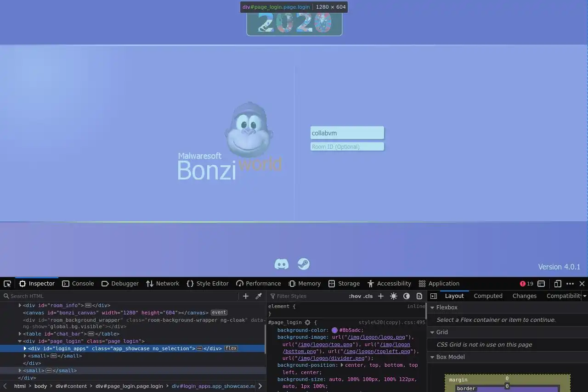Open the Network tab
The width and height of the screenshot is (588, 392).
(x=163, y=284)
